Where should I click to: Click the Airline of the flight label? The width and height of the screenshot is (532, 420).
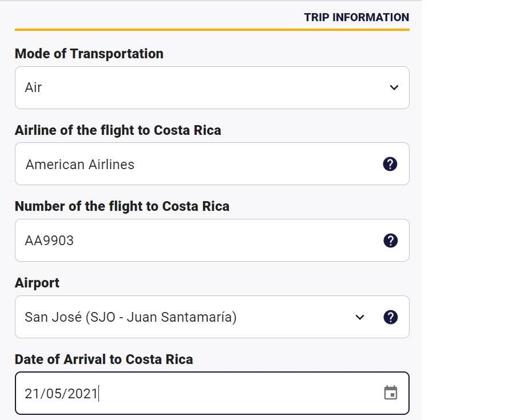click(118, 130)
